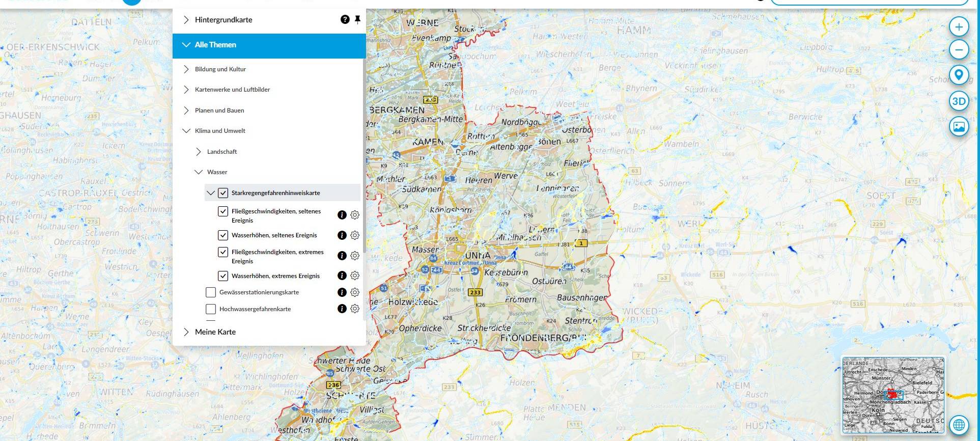Image resolution: width=980 pixels, height=441 pixels.
Task: Switch map to 3D view
Action: (959, 101)
